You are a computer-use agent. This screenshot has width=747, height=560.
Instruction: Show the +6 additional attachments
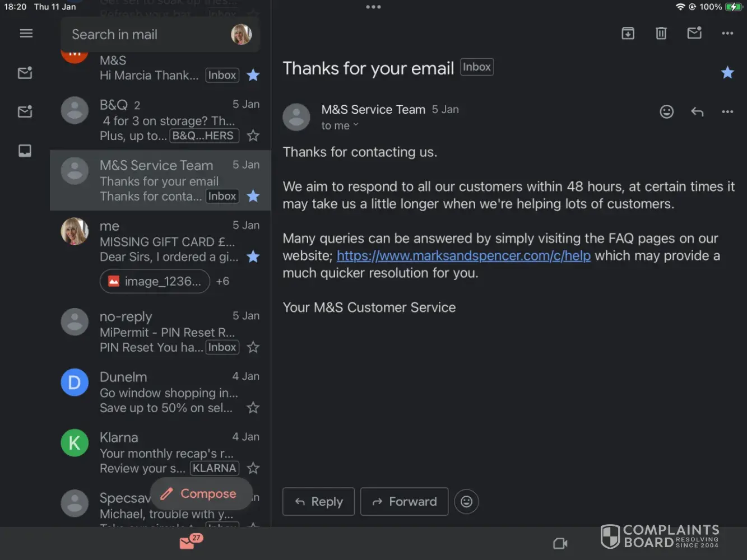pos(222,281)
